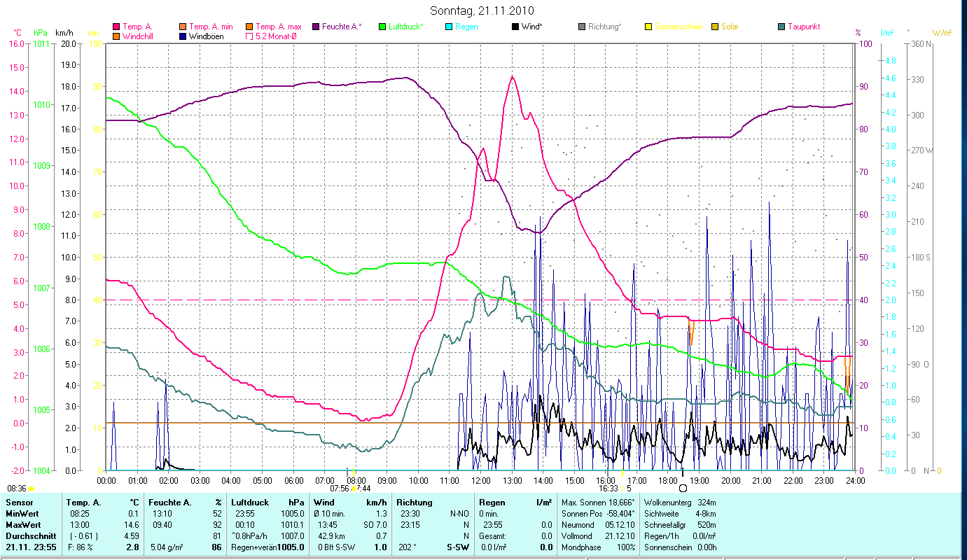
Task: Click the sunrise marker labeled 07:56
Action: pos(340,488)
